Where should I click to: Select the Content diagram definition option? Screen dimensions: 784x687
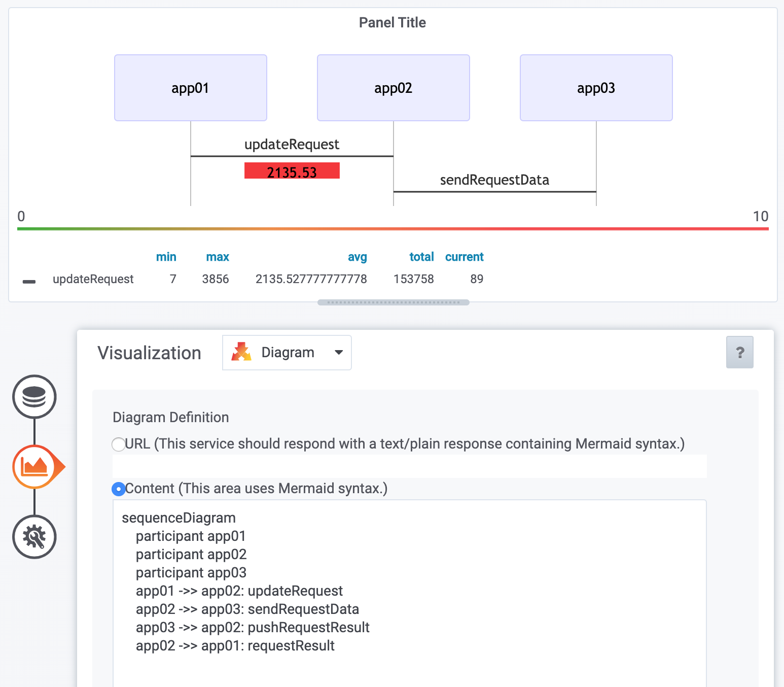tap(118, 489)
